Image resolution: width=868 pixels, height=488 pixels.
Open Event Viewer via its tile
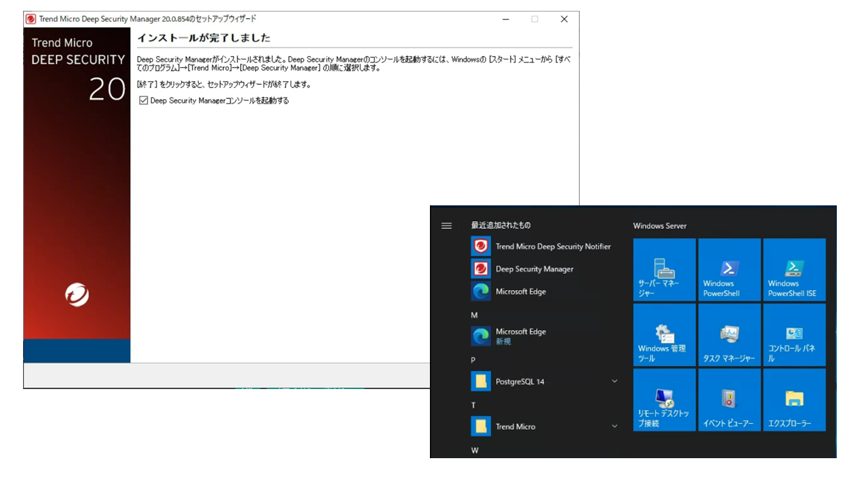pos(729,399)
